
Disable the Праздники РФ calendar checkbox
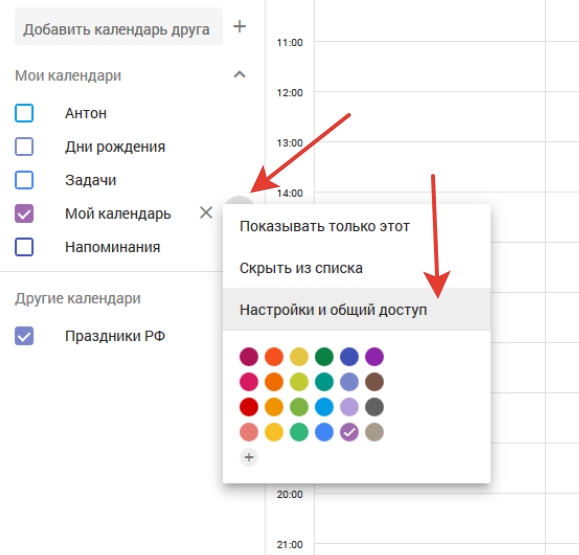click(24, 336)
